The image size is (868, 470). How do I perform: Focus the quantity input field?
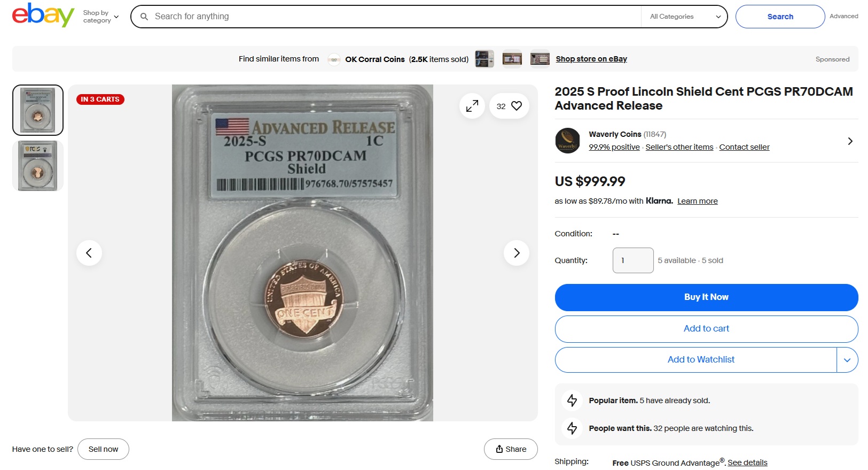633,260
